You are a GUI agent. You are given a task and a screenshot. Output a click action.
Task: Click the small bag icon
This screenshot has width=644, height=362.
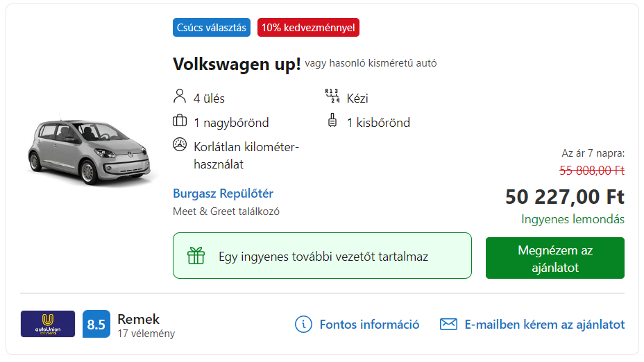(332, 120)
